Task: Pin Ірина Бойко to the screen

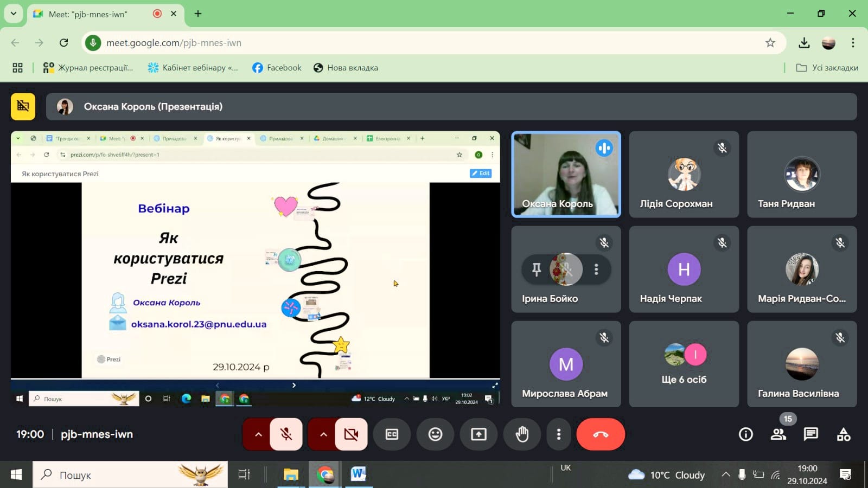Action: [x=536, y=269]
